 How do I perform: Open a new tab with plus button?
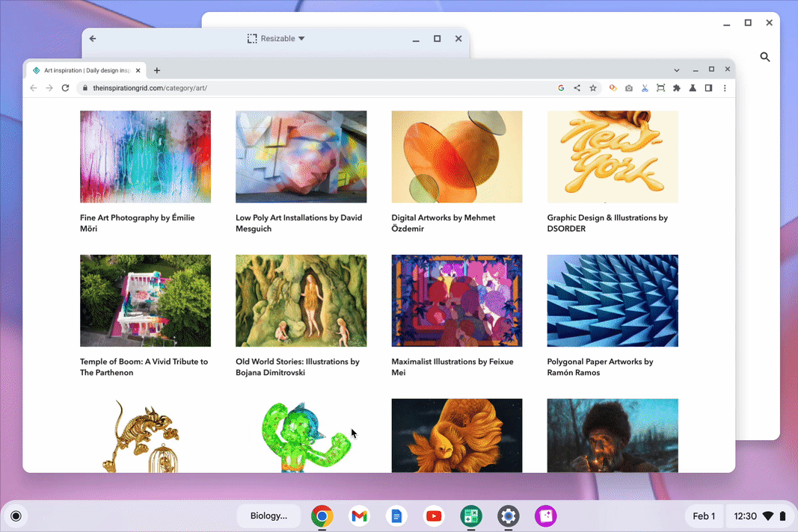point(157,70)
